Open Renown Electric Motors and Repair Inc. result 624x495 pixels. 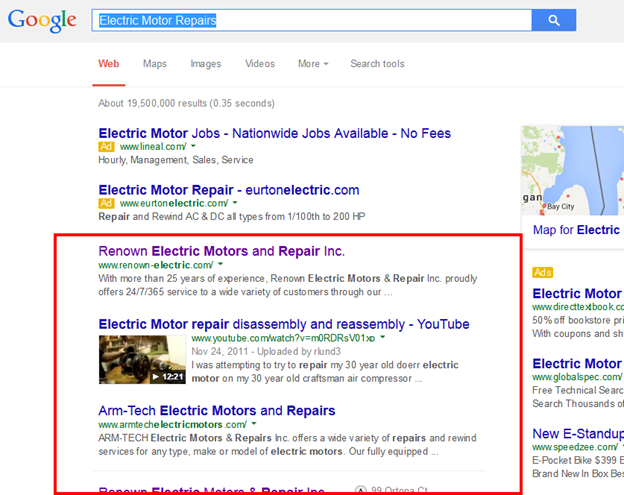222,251
